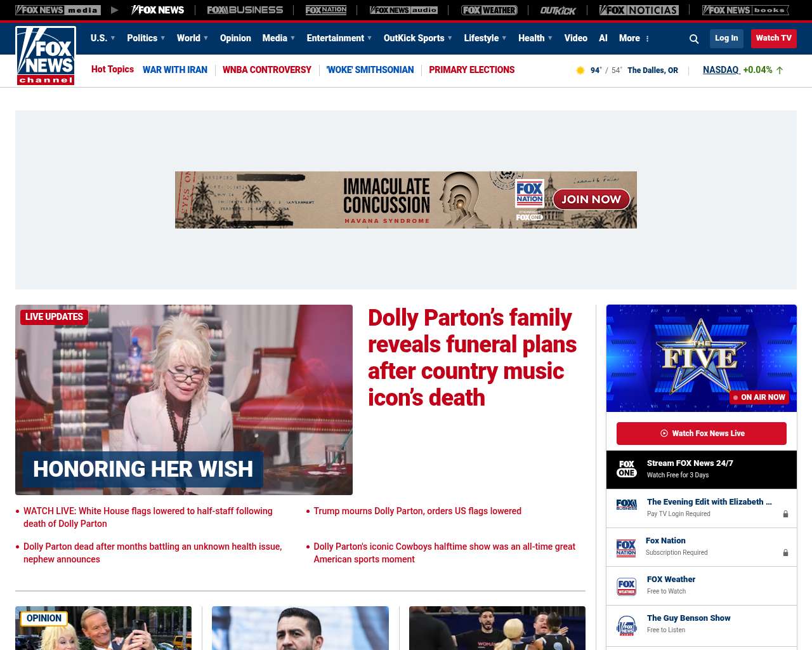Click the LIVE UPDATES badge
Screen dimensions: 812x650
tap(54, 317)
